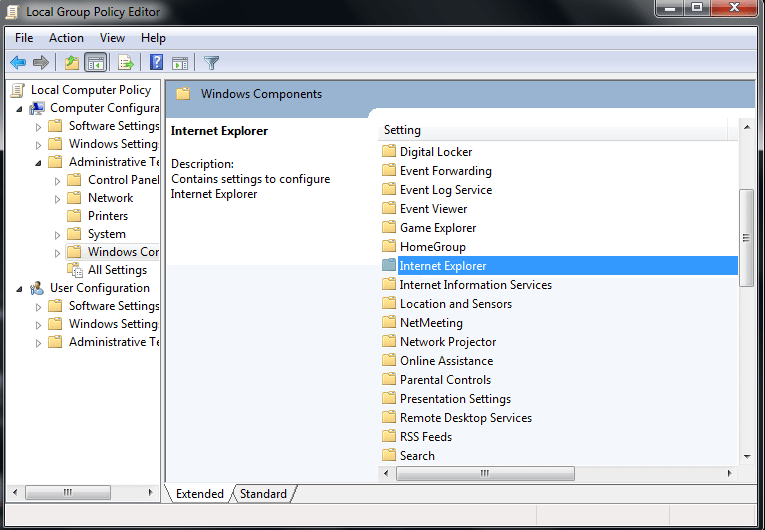Click the Computer Configuration computer icon
The width and height of the screenshot is (765, 530).
tap(37, 108)
